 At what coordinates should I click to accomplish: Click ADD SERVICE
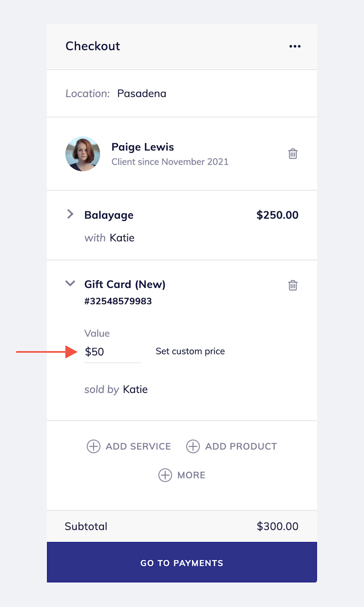coord(138,446)
